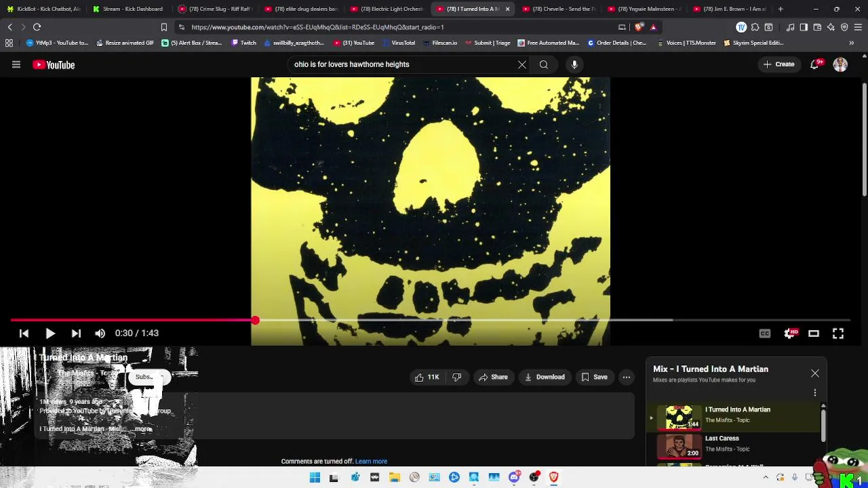Open the Create menu

[x=778, y=64]
